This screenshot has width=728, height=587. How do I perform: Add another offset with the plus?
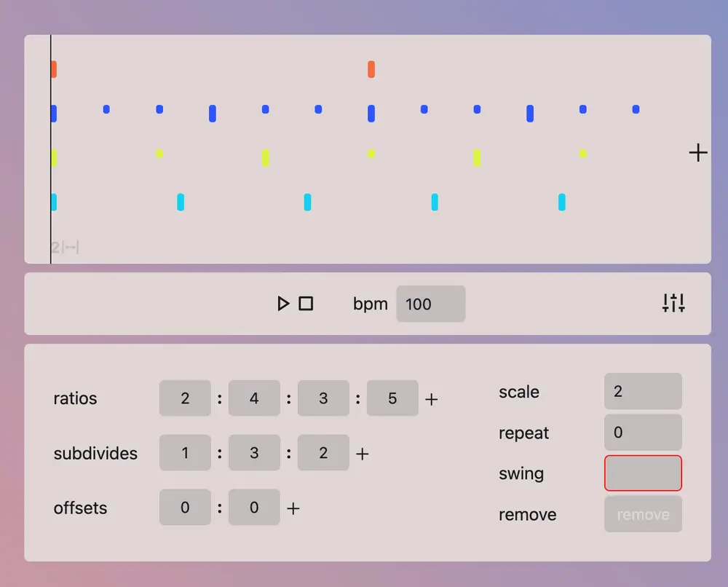coord(293,508)
